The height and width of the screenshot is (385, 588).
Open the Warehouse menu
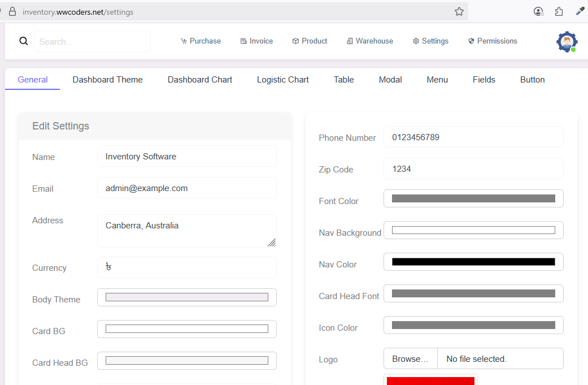pyautogui.click(x=370, y=41)
